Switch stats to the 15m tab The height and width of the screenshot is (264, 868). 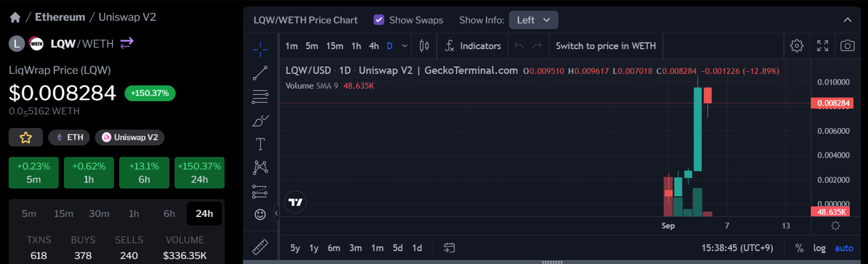(x=64, y=214)
